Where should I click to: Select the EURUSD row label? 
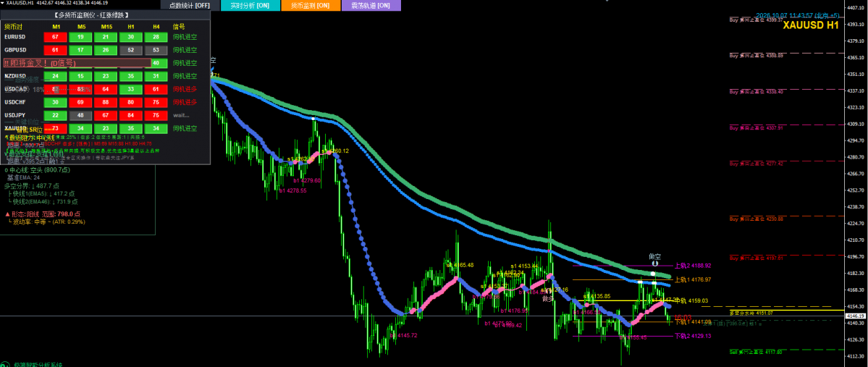pos(15,37)
